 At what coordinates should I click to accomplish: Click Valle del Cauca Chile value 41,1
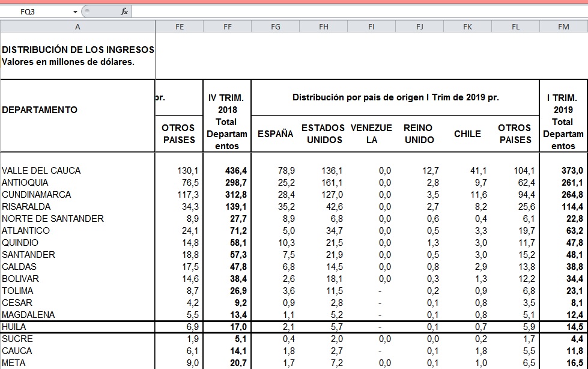[479, 171]
